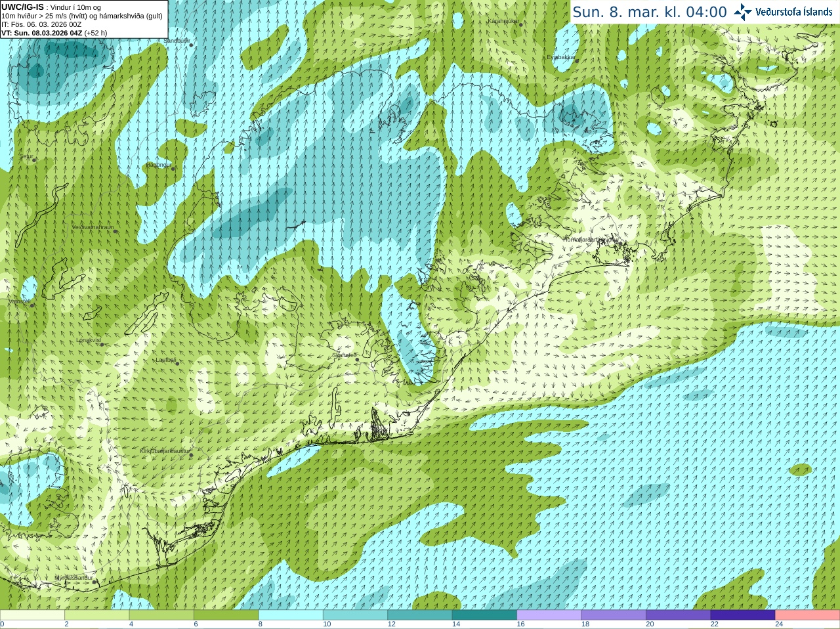This screenshot has width=840, height=629.
Task: Click the Veiðivatnahraun station label
Action: point(93,227)
